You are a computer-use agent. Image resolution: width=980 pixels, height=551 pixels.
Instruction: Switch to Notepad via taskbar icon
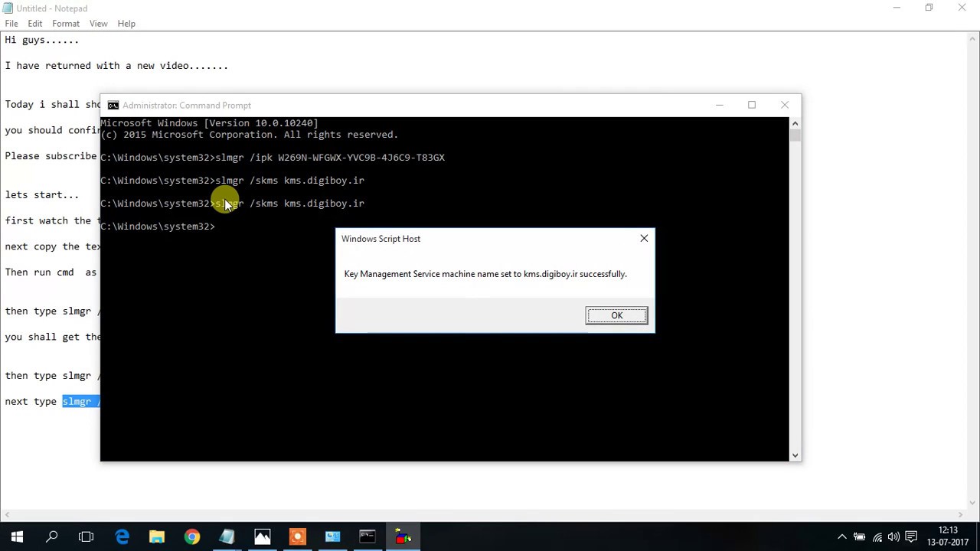(x=227, y=537)
